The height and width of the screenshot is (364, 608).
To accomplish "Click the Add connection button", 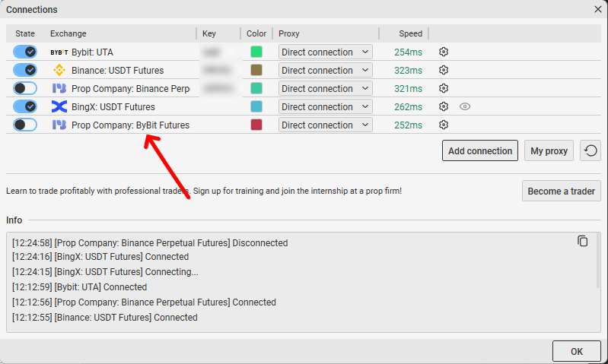I will click(479, 150).
